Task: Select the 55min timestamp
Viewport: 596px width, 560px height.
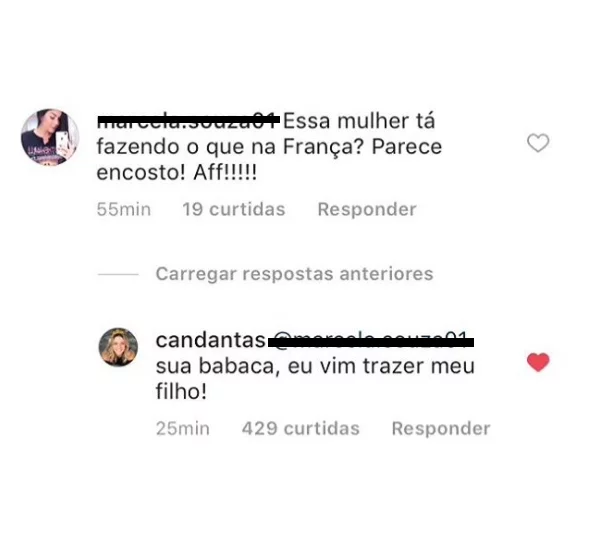Action: (x=124, y=209)
